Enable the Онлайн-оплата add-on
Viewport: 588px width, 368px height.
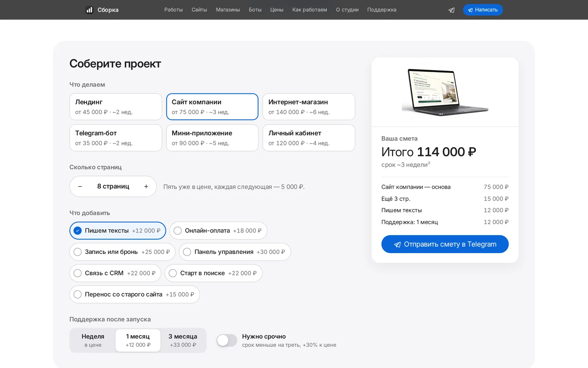(218, 231)
